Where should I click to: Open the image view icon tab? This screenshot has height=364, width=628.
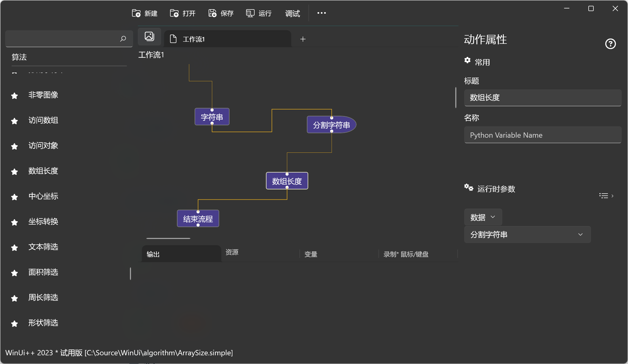pos(149,36)
